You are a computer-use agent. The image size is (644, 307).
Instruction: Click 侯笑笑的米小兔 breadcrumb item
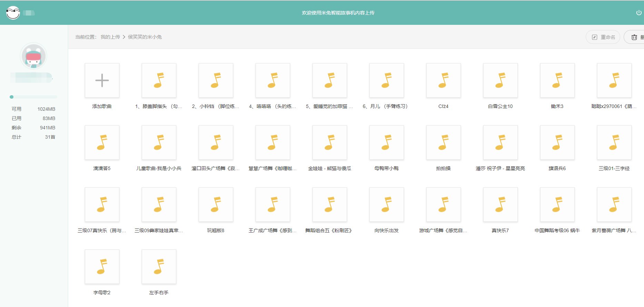pos(145,37)
